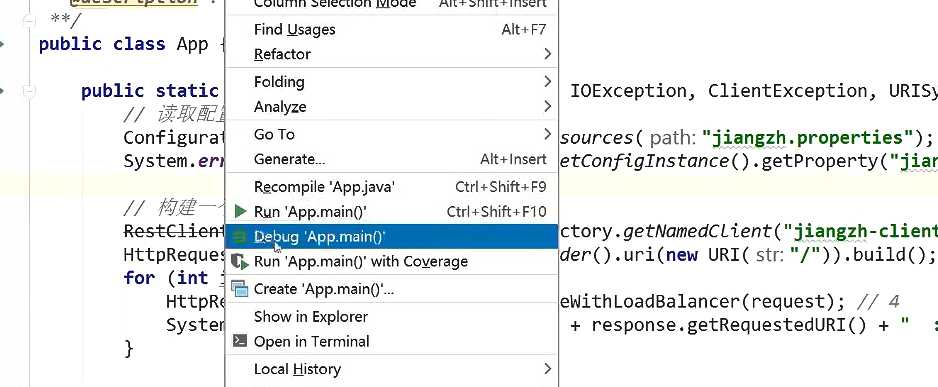Click the 'new URI(' expression

[x=707, y=255]
